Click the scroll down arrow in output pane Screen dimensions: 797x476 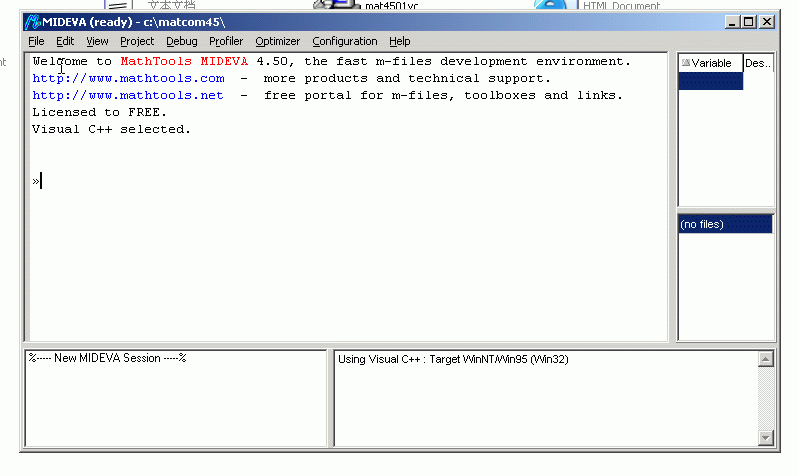[x=765, y=437]
